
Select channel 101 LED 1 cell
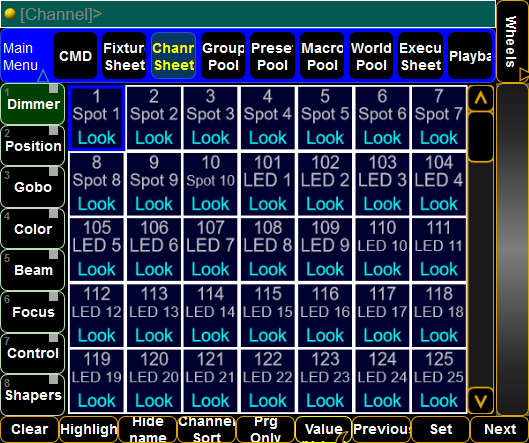[x=268, y=184]
